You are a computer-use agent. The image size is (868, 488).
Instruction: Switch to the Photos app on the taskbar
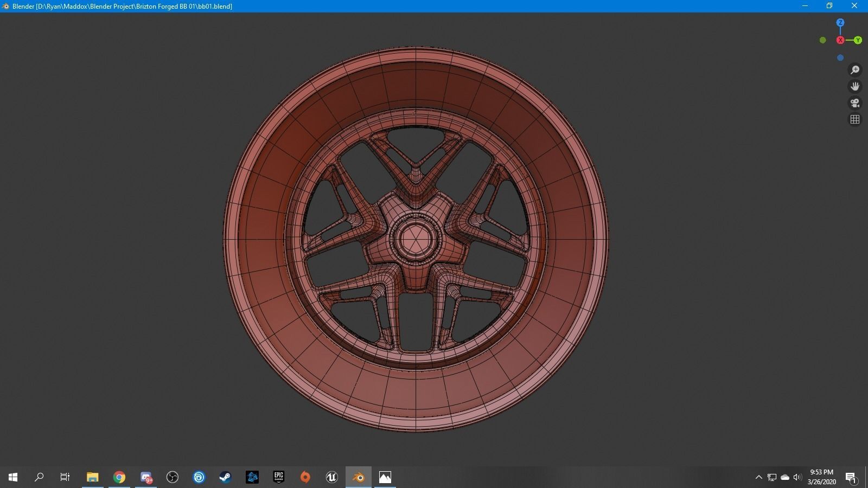[385, 477]
